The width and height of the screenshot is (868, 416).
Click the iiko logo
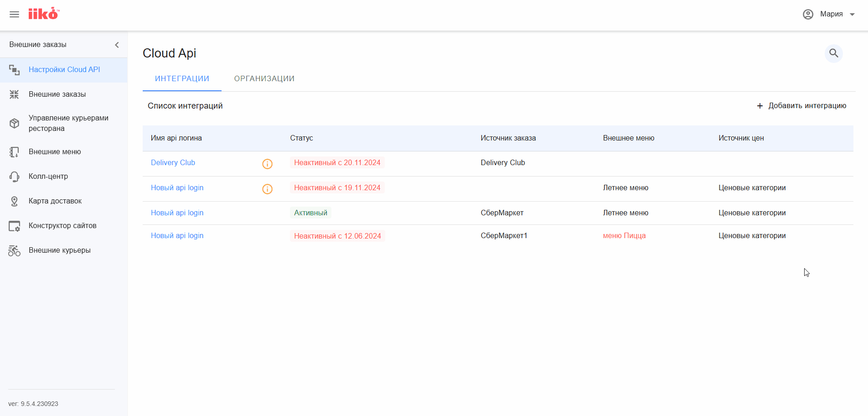(x=44, y=14)
